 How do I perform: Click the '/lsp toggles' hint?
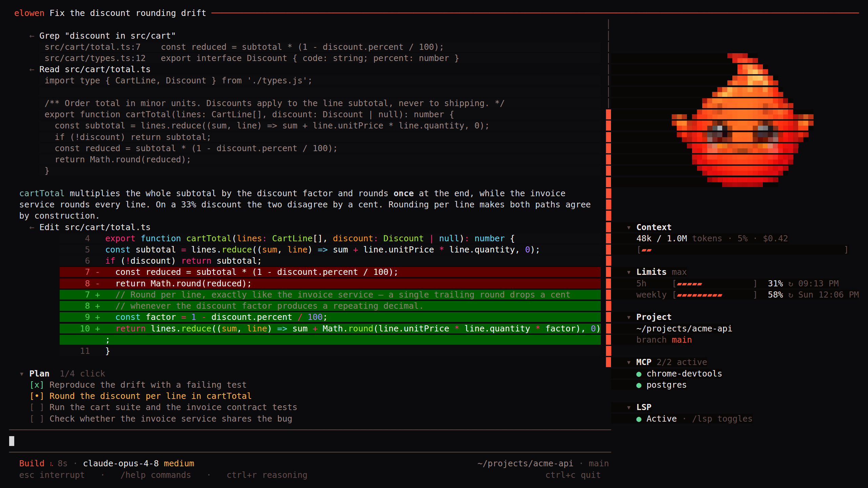[722, 419]
